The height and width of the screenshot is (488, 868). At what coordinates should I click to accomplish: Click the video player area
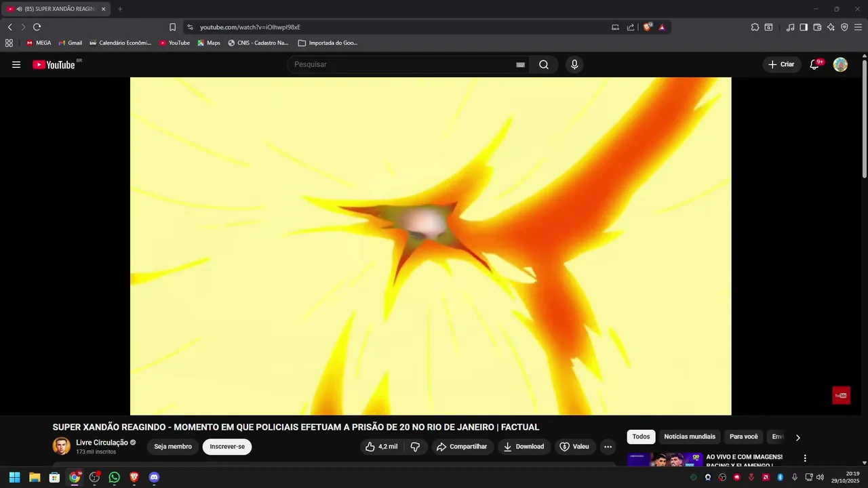[431, 246]
